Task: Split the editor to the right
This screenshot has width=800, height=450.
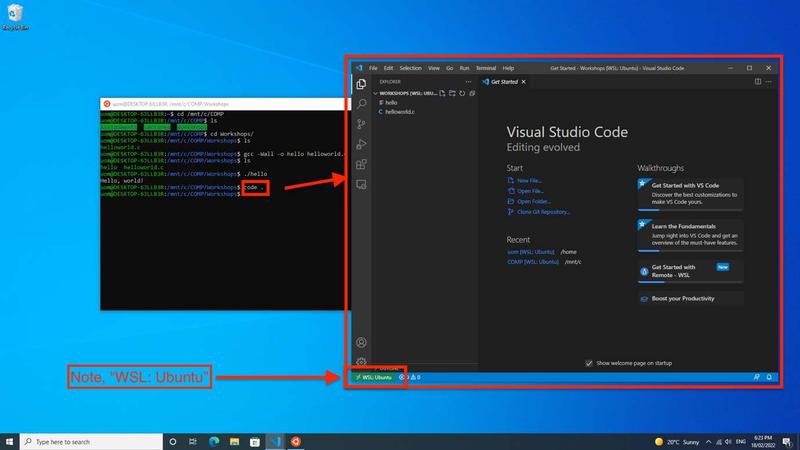Action: point(758,82)
